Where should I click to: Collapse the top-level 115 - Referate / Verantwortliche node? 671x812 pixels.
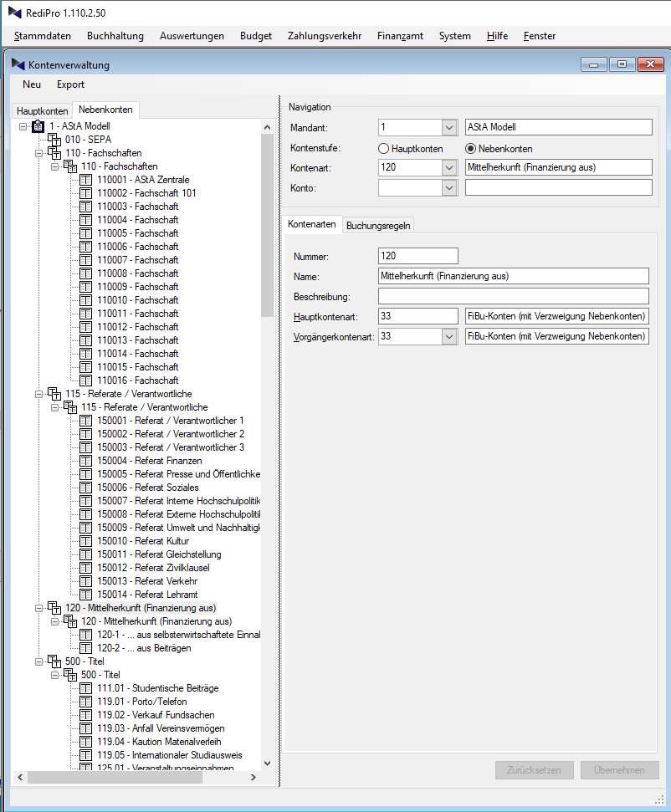(x=38, y=394)
